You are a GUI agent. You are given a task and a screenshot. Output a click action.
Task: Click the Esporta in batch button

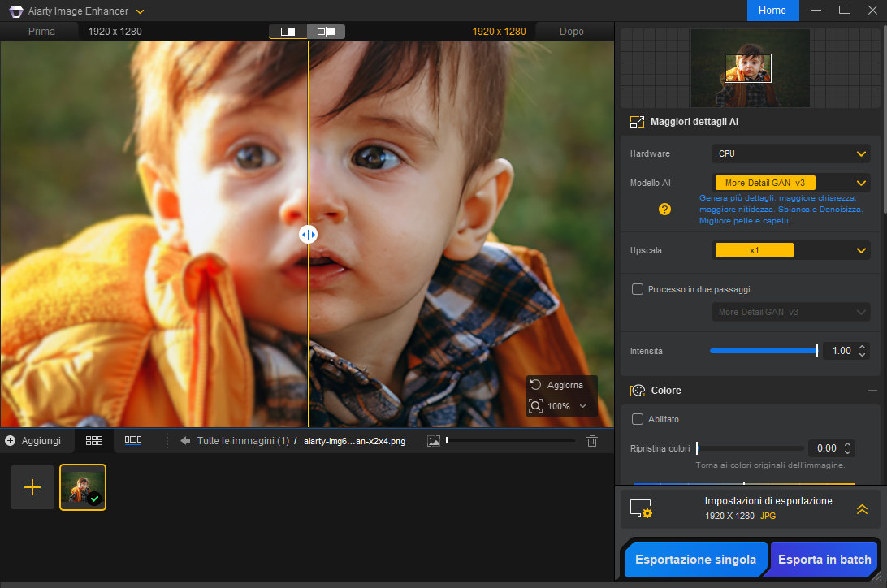pyautogui.click(x=824, y=560)
